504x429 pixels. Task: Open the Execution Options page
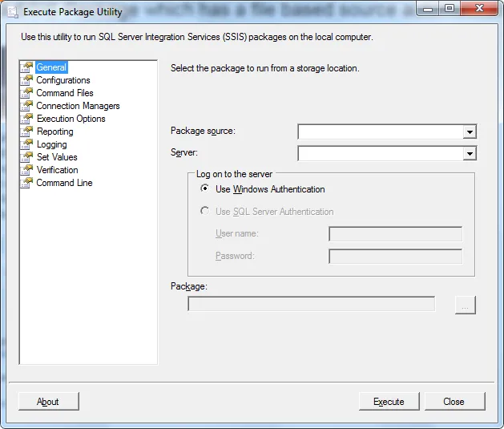tap(71, 119)
